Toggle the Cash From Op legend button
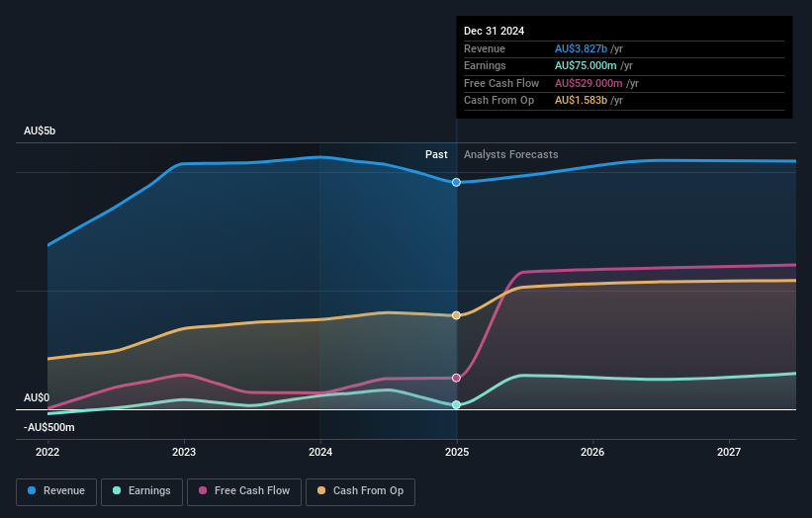Screen dimensions: 812x518 point(360,491)
